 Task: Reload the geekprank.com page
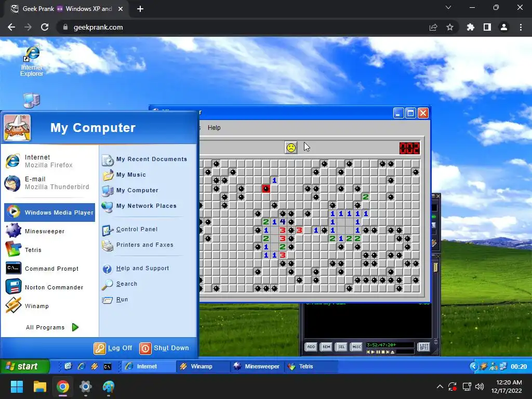[45, 27]
